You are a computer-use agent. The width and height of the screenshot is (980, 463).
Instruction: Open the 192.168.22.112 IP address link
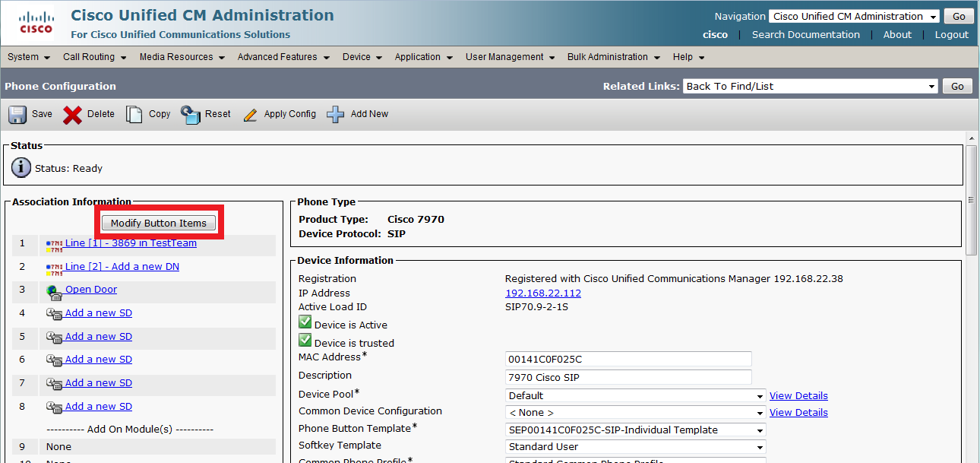tap(543, 293)
